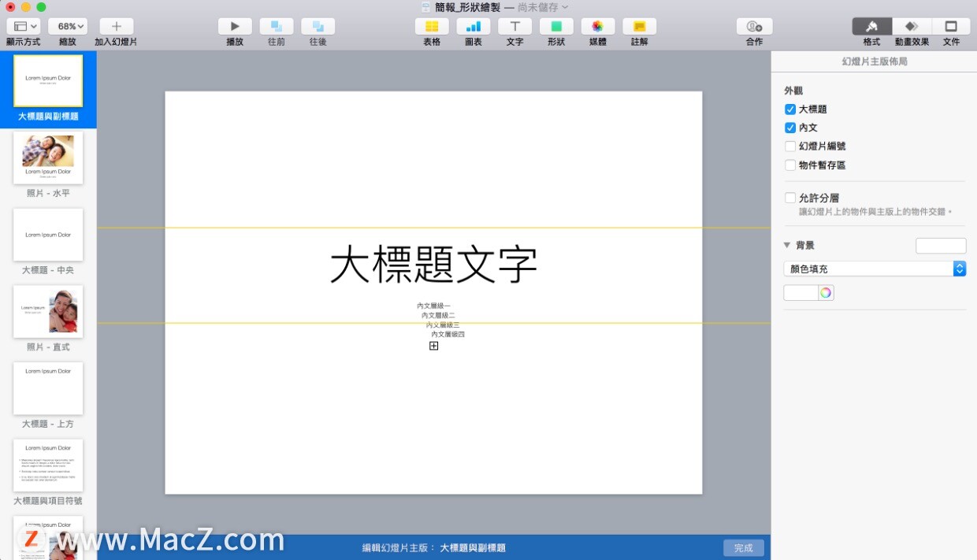Add a comment with 註解 icon

(x=639, y=26)
